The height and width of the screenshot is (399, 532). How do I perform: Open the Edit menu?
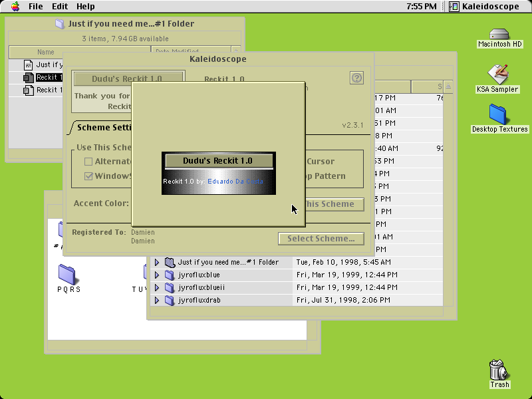tap(60, 7)
